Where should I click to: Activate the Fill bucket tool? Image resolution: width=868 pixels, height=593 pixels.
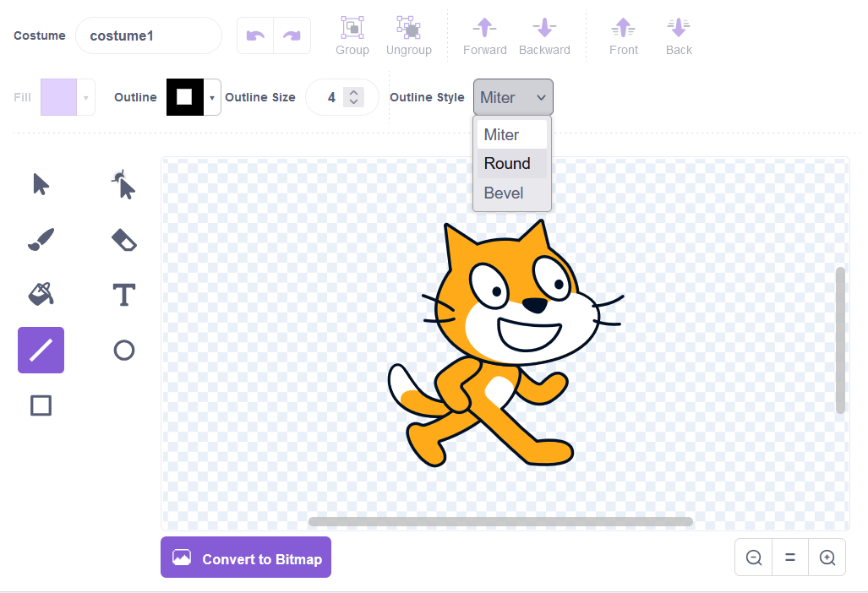coord(41,295)
